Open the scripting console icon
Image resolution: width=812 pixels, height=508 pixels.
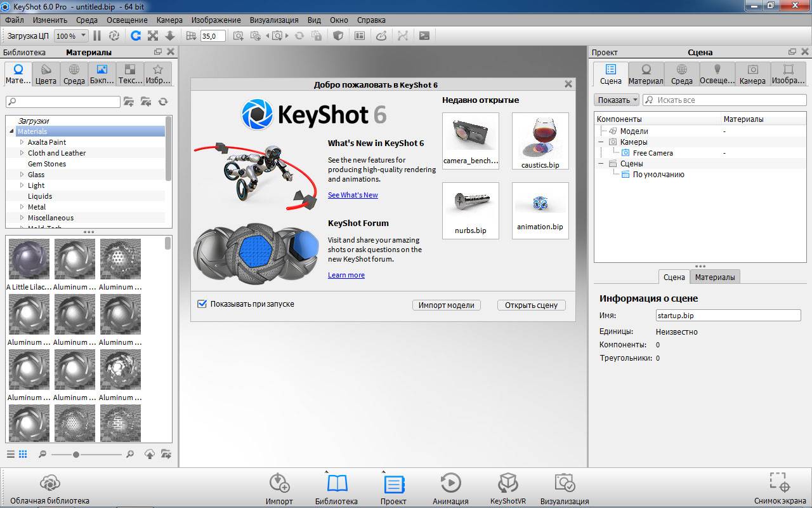coord(424,36)
